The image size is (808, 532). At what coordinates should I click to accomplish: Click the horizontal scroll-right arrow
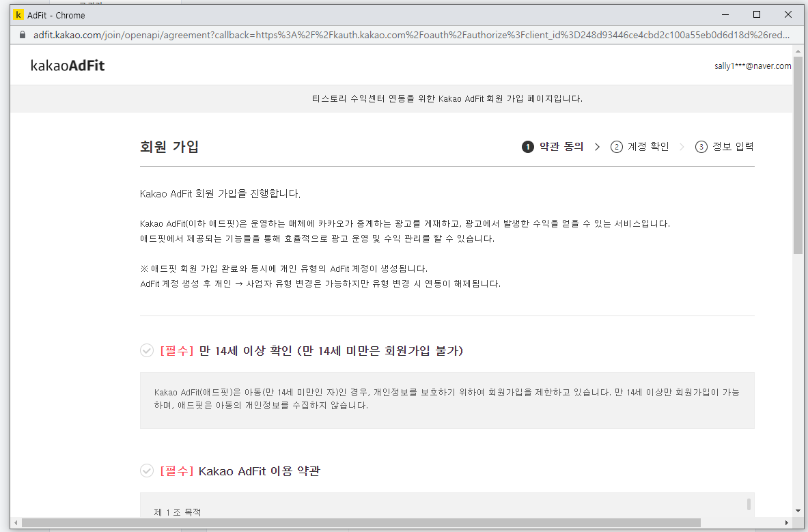[787, 522]
